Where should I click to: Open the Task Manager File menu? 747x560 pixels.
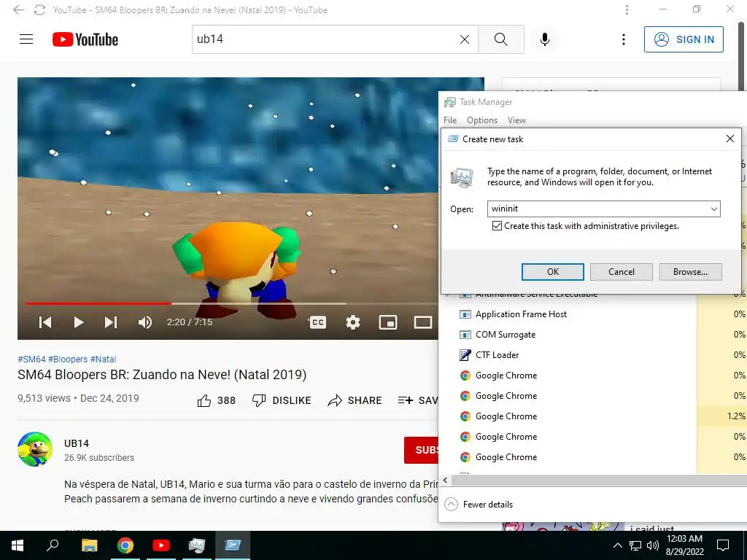tap(449, 120)
